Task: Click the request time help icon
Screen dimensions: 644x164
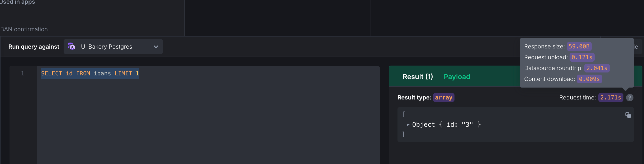Action: tap(629, 98)
